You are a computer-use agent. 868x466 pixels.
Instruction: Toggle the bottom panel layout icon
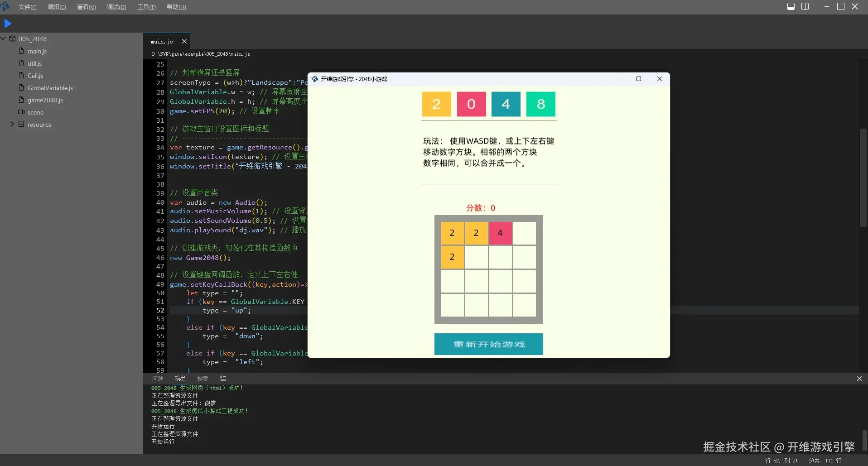coord(791,6)
